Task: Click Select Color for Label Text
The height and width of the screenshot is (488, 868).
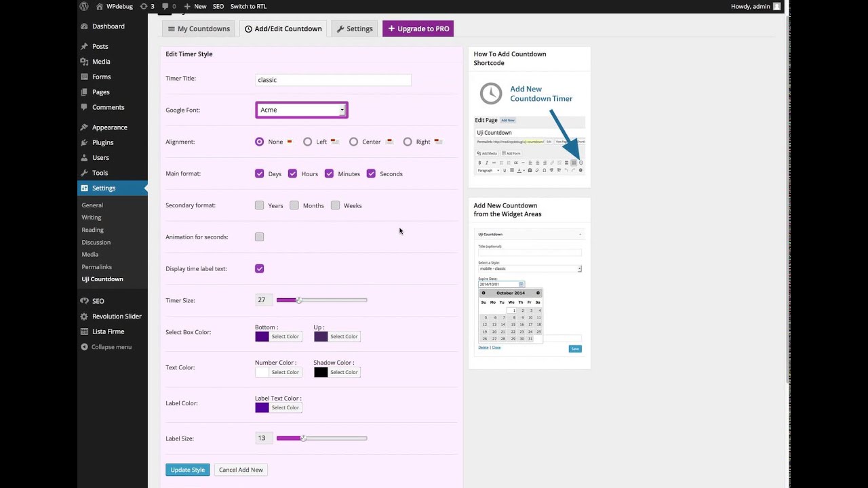Action: point(285,407)
